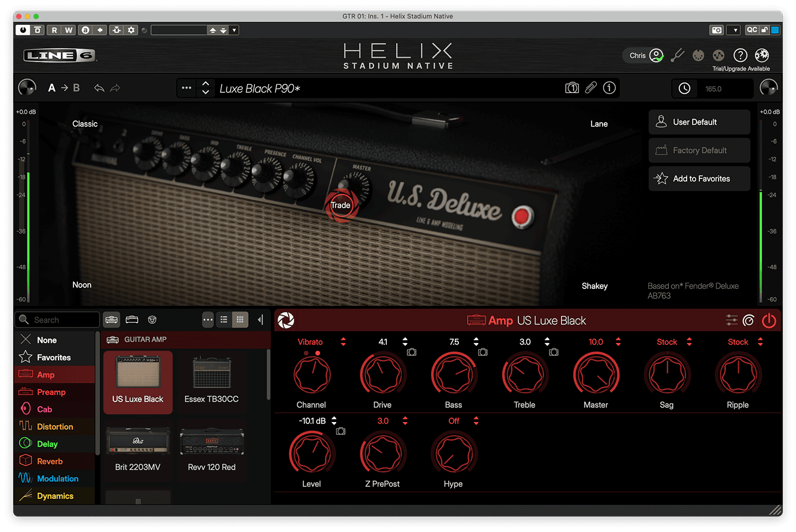Viewport: 796px width, 532px height.
Task: Toggle host Write automation W button
Action: tap(69, 30)
